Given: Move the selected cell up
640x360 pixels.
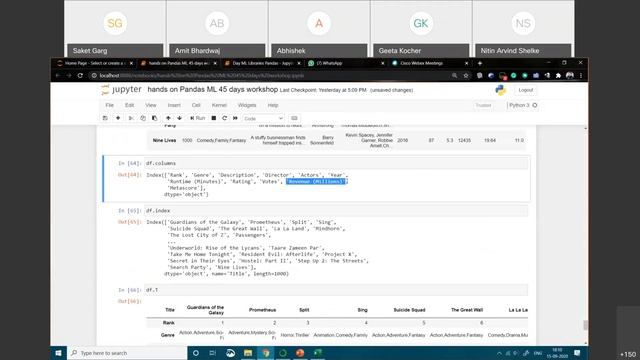Looking at the screenshot, I should 168,118.
